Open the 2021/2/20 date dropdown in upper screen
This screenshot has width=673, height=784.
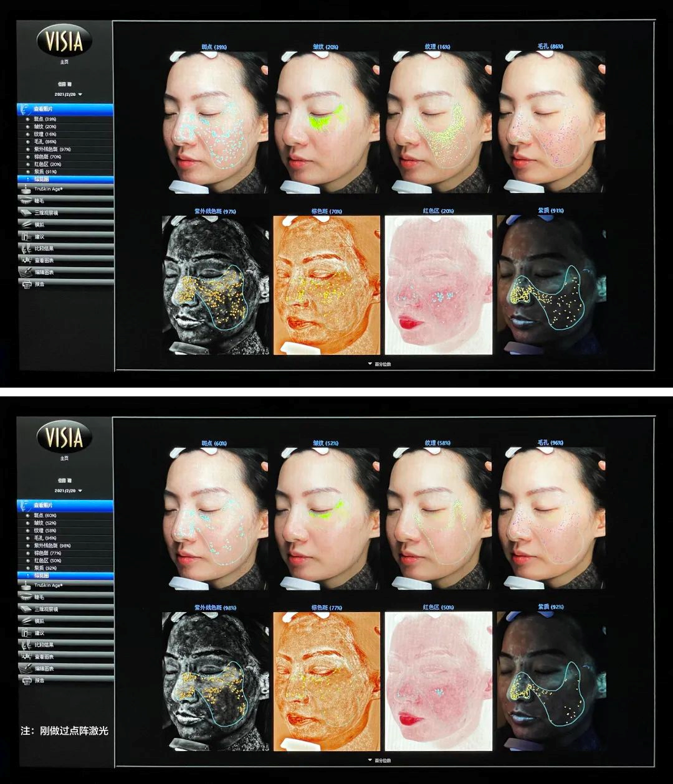(69, 94)
